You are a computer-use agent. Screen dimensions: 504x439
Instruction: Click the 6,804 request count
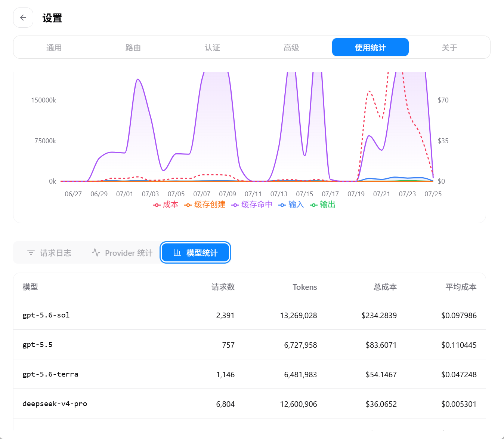coord(225,404)
